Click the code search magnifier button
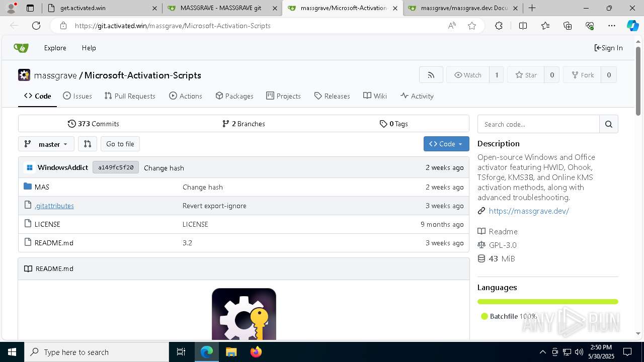644x362 pixels. coord(609,124)
